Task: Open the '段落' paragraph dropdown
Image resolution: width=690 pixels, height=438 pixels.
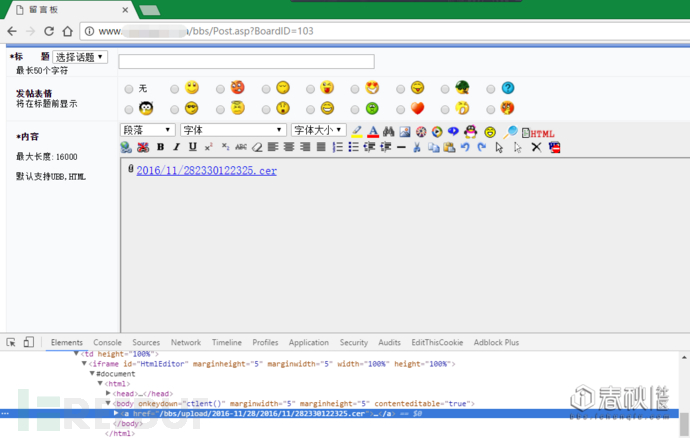Action: pos(147,130)
